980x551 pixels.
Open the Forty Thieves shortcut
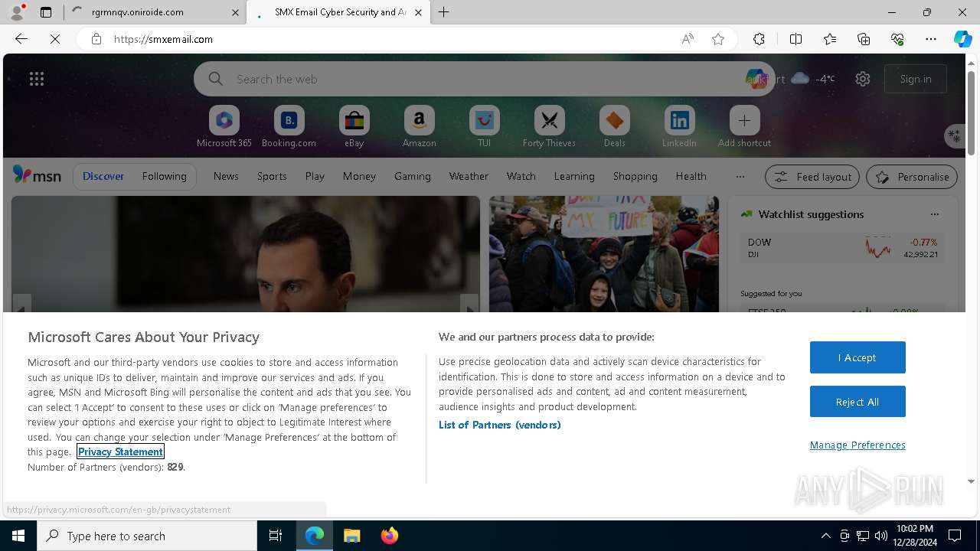[549, 126]
